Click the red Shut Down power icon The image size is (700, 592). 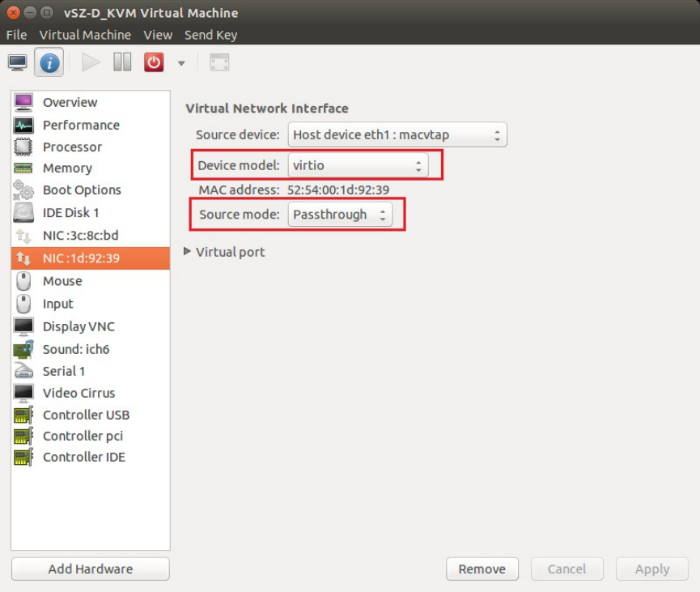pos(154,62)
